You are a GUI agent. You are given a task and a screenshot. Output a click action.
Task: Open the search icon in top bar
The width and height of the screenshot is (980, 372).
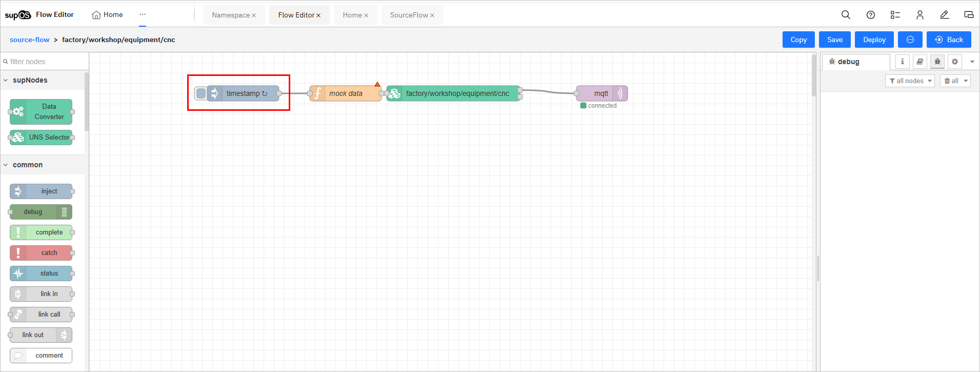click(846, 15)
